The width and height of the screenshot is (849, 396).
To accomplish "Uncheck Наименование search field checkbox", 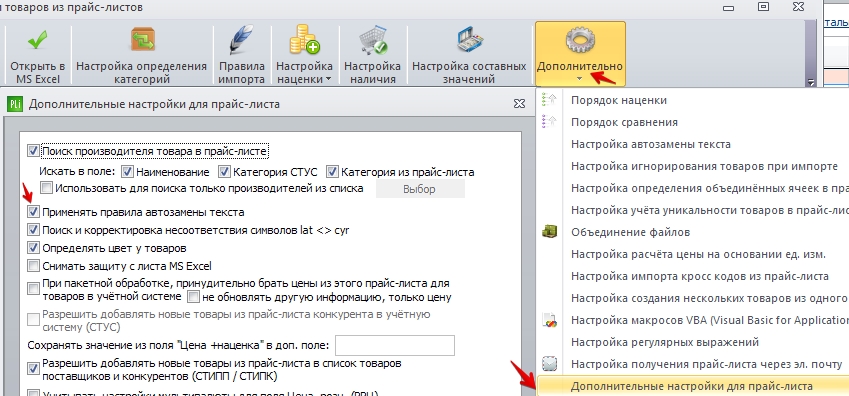I will click(x=128, y=172).
